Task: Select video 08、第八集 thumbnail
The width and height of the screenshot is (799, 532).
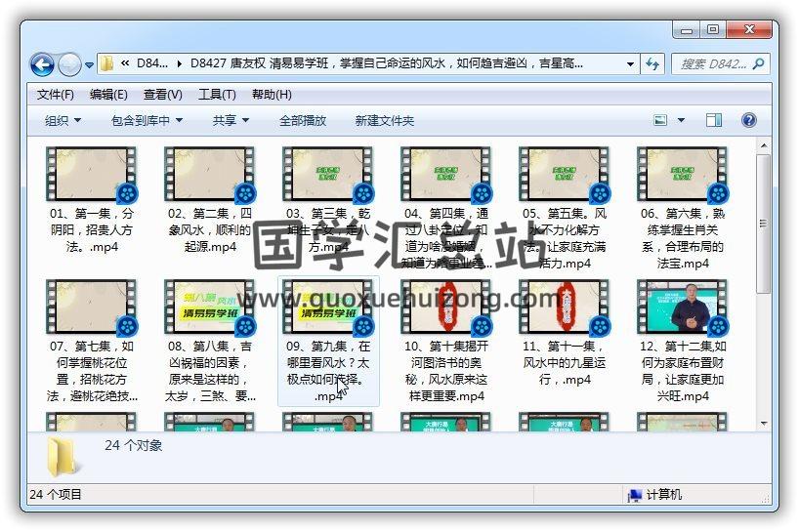Action: click(209, 307)
